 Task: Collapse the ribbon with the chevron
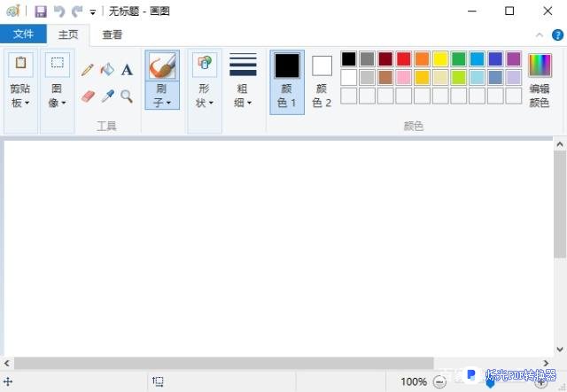pos(540,35)
